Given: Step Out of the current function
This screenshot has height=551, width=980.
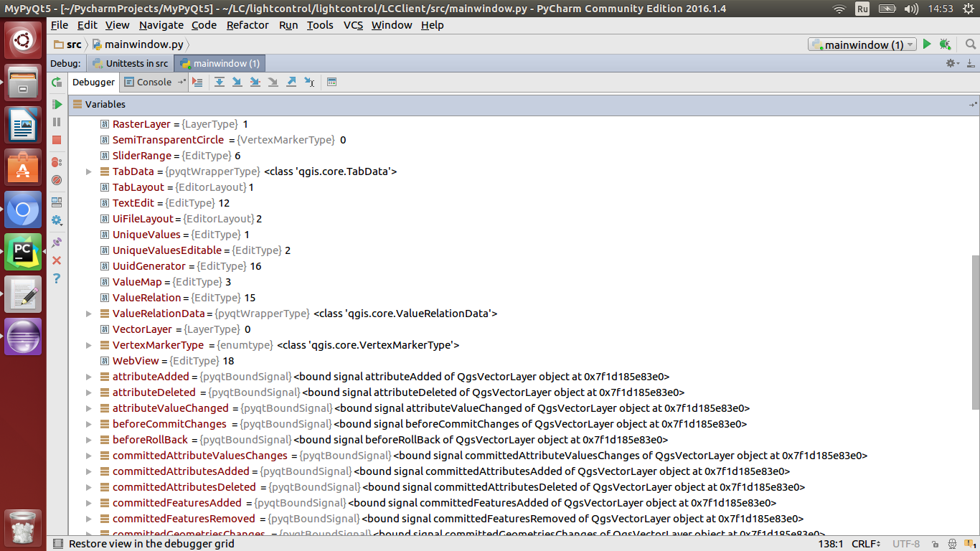Looking at the screenshot, I should click(x=291, y=83).
